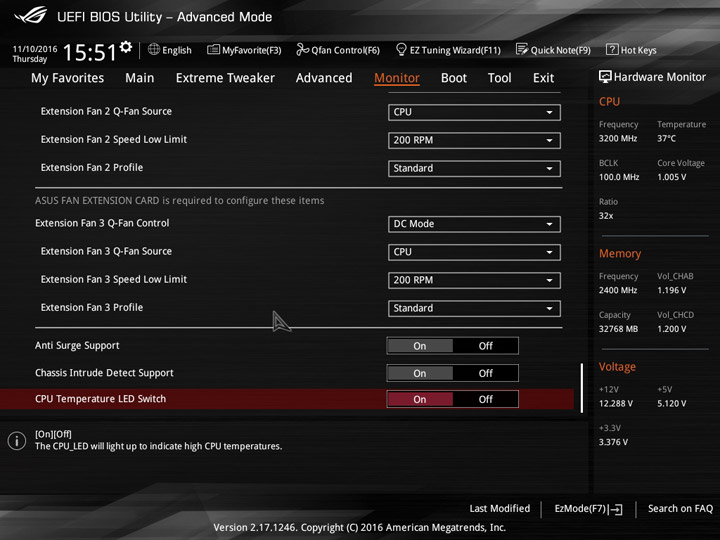Set Chassis Intrude Detect Support to On

pos(420,373)
